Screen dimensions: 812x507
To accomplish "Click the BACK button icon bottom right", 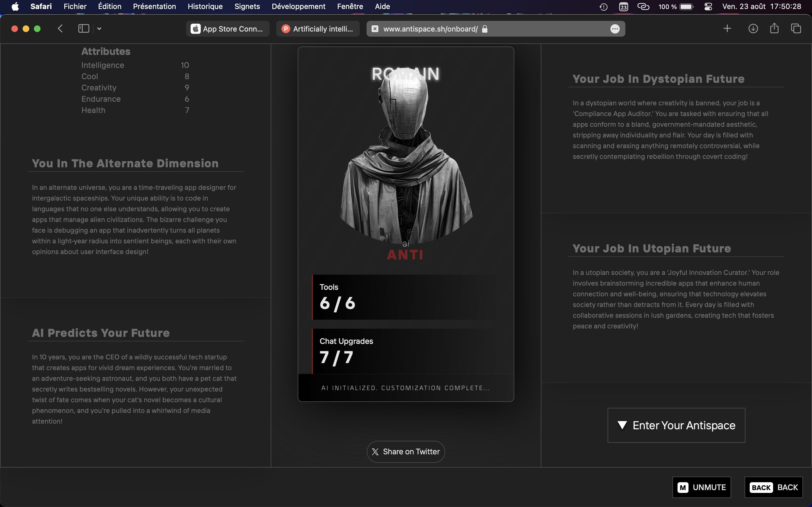I will [761, 486].
